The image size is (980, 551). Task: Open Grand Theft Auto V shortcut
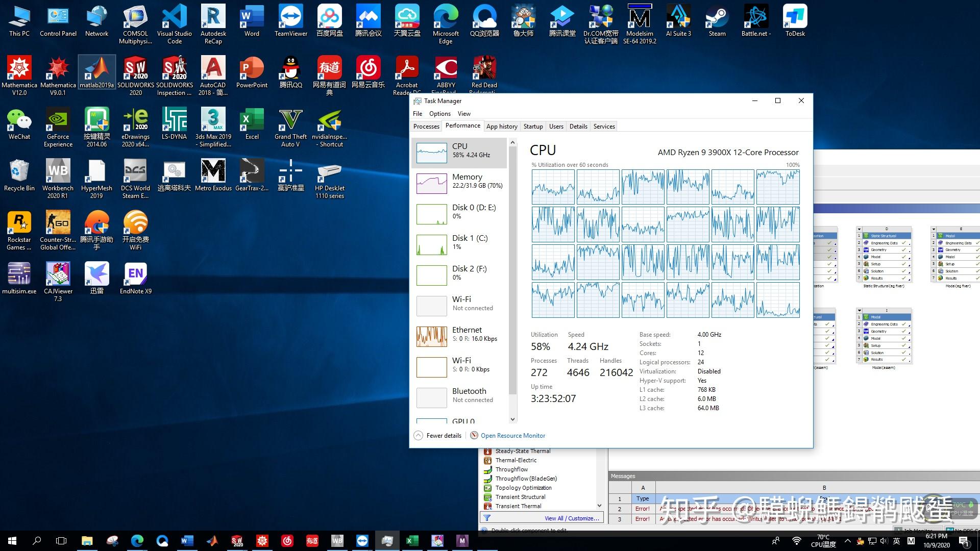pos(290,127)
